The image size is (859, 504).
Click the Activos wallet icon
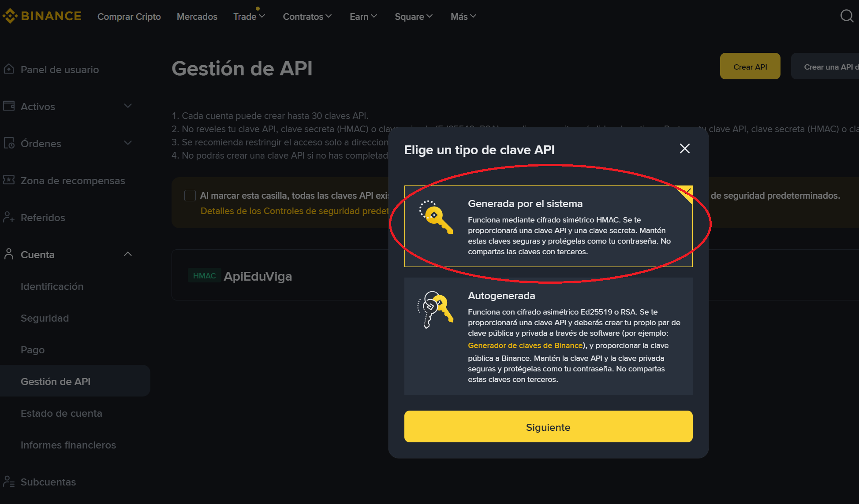[9, 106]
